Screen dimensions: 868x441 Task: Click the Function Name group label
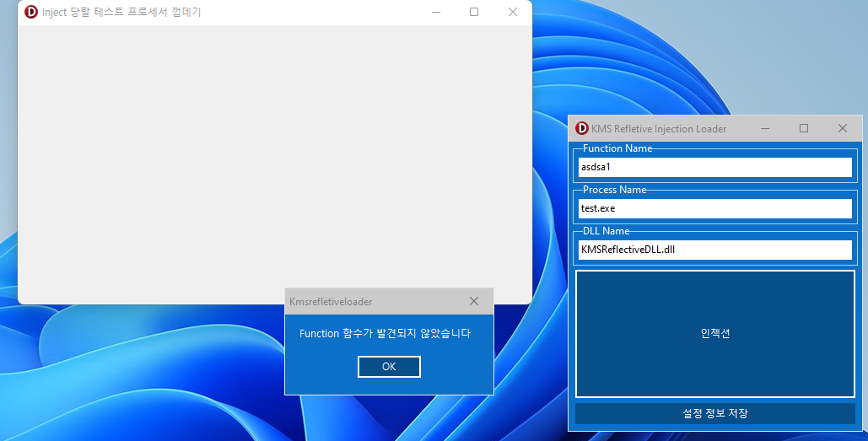tap(617, 148)
